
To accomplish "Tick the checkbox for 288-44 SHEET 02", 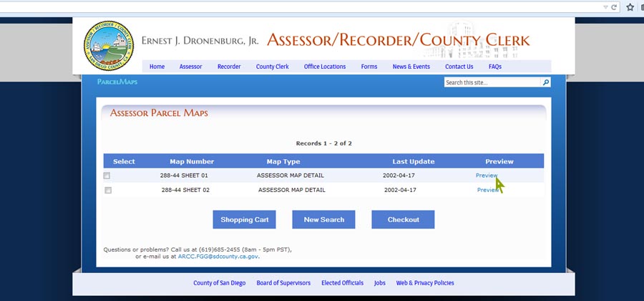I will pyautogui.click(x=108, y=191).
